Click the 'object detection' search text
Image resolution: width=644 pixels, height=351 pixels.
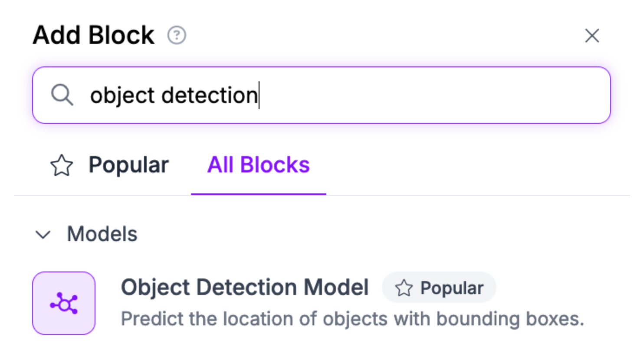point(174,95)
